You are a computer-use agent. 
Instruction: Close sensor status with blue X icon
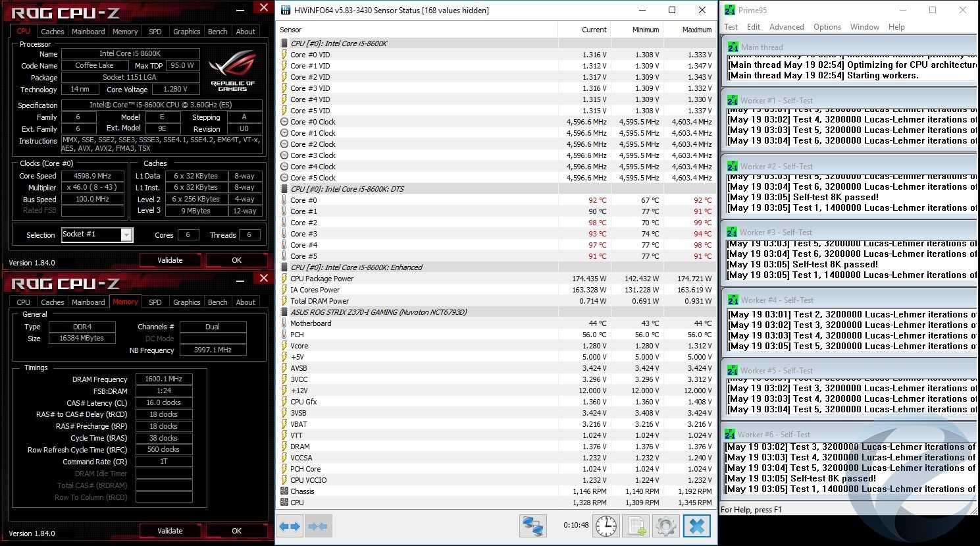(697, 526)
